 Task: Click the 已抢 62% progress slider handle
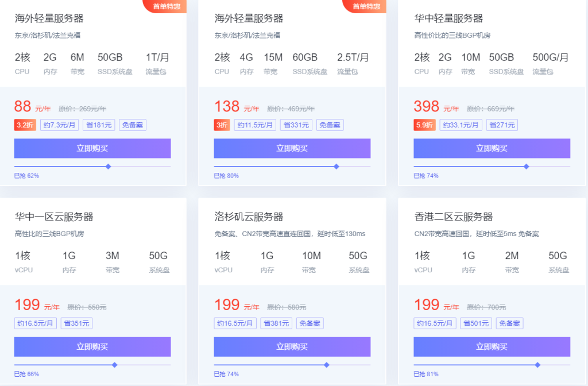click(108, 166)
